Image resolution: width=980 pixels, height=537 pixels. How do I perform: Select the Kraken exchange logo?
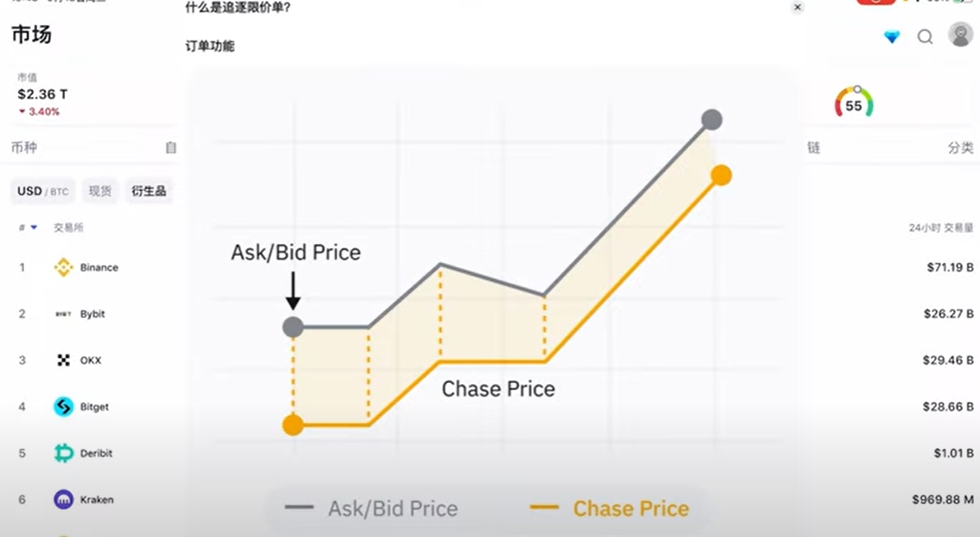63,500
